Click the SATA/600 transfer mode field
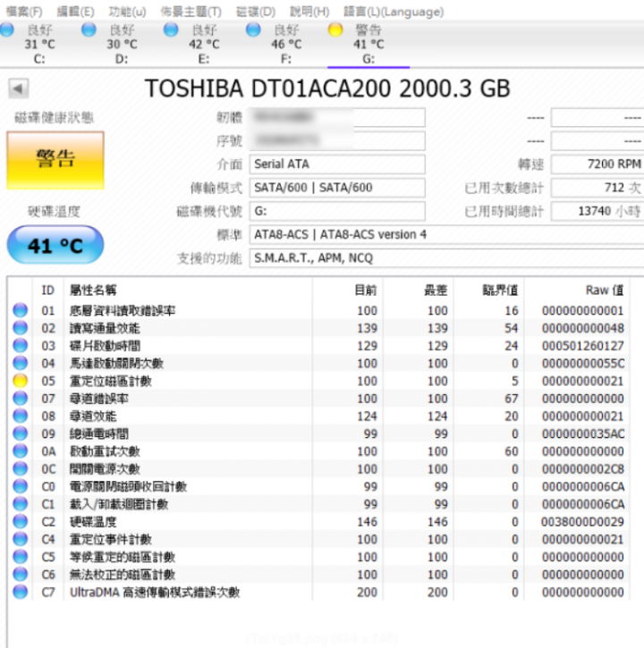 click(x=337, y=188)
